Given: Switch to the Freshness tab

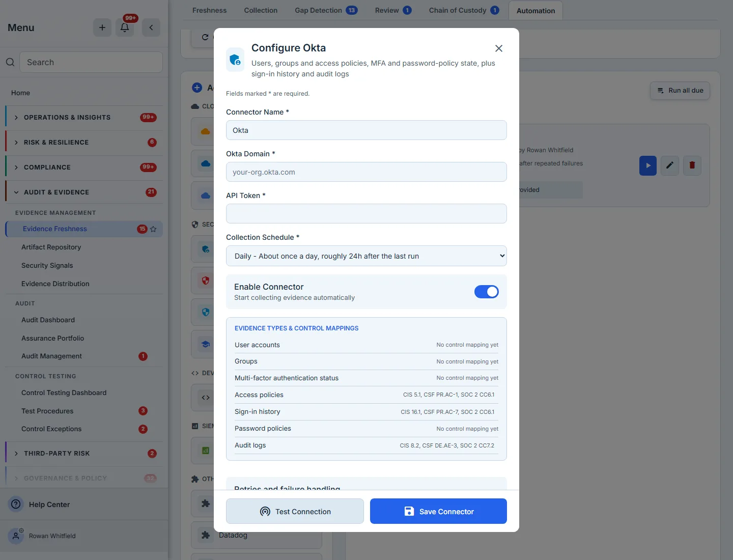Looking at the screenshot, I should 210,10.
